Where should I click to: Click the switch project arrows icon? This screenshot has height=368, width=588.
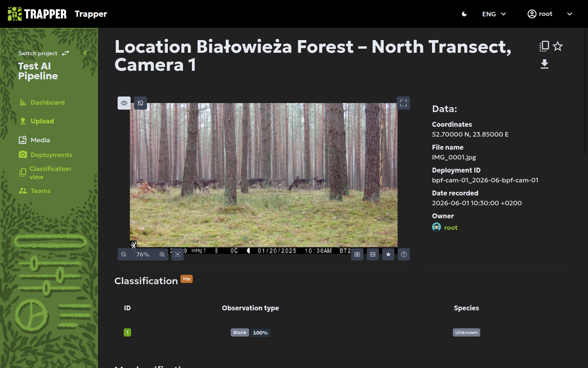pyautogui.click(x=65, y=53)
